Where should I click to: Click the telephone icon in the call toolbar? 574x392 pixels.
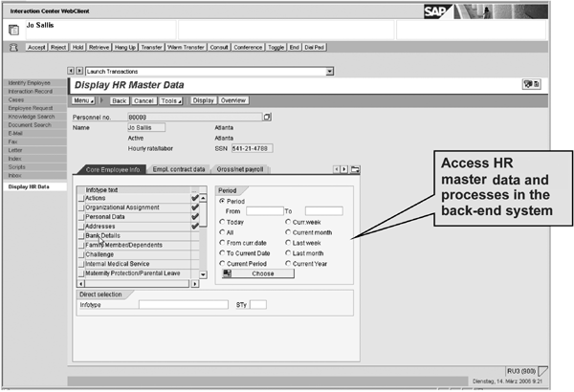[x=13, y=47]
